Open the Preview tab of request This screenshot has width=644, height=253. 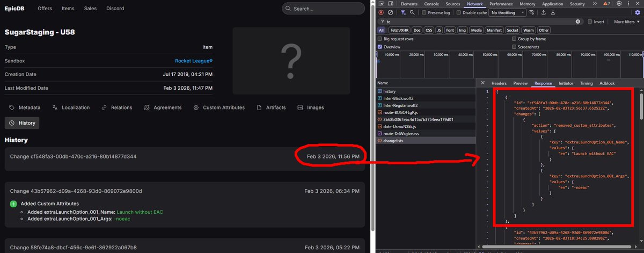(520, 83)
